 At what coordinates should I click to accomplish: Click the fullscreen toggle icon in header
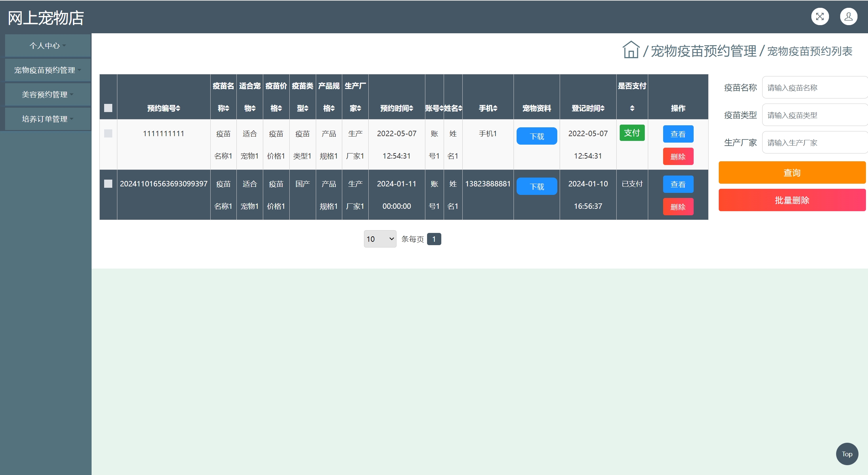pos(819,17)
